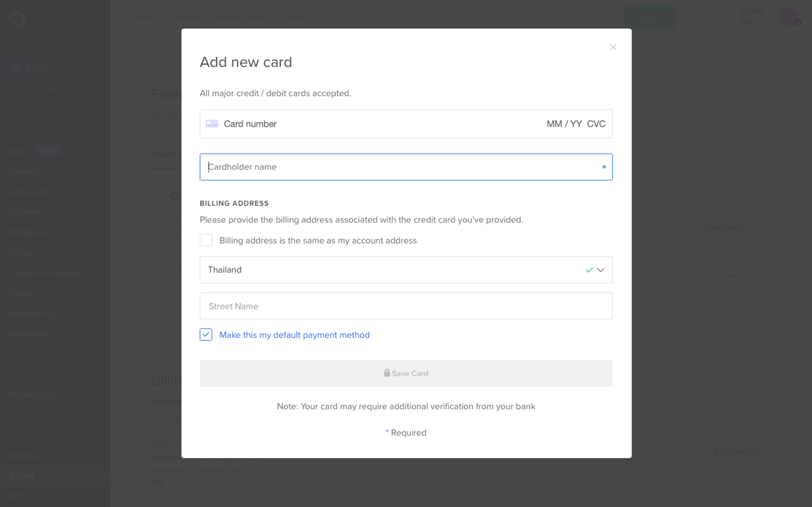The width and height of the screenshot is (812, 507).
Task: Click the chevron arrow of country selector
Action: pos(601,270)
